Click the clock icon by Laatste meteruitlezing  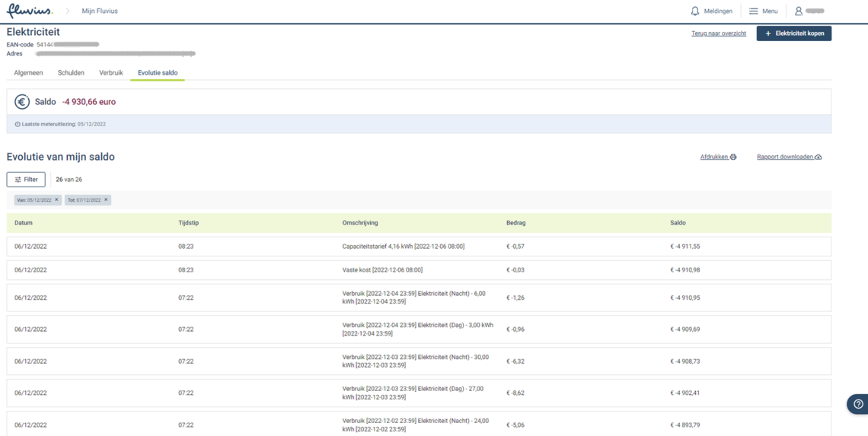coord(18,125)
